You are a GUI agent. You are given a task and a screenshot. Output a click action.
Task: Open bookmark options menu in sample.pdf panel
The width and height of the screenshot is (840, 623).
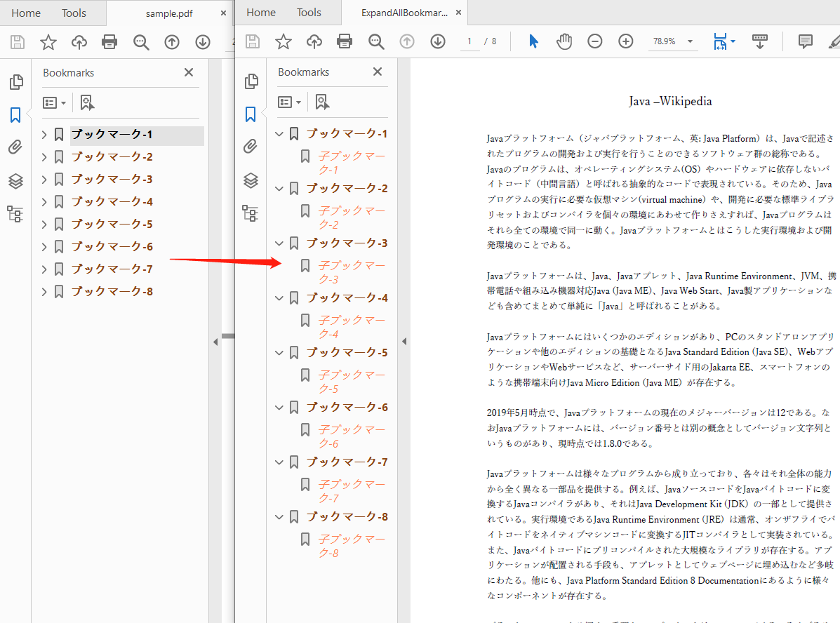click(x=54, y=102)
